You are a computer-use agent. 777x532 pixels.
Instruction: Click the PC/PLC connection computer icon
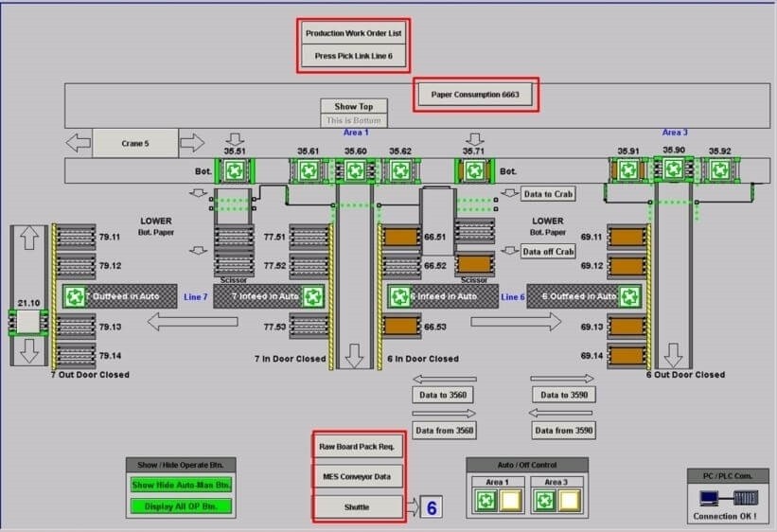(x=710, y=498)
